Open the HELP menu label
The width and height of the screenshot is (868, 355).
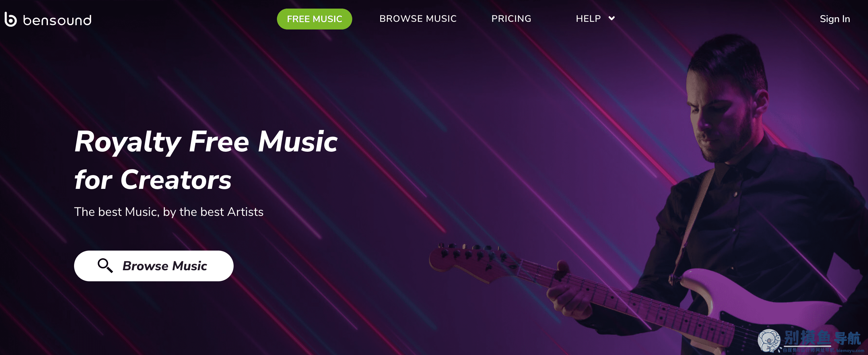click(588, 18)
